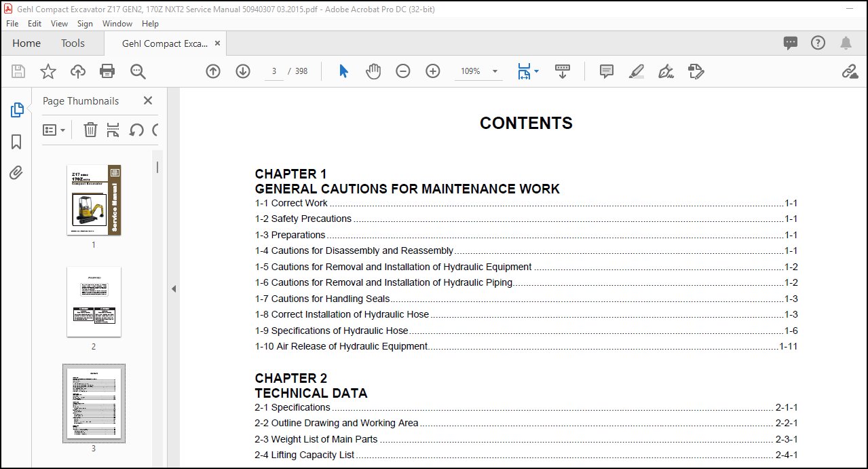Follow 1-7 Cautions for Handling Seals

tap(526, 299)
